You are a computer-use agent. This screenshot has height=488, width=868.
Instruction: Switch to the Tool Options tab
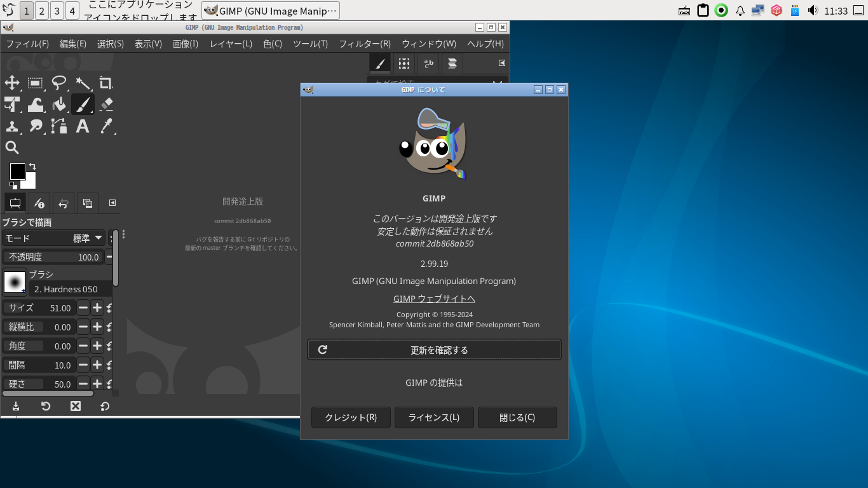coord(15,203)
